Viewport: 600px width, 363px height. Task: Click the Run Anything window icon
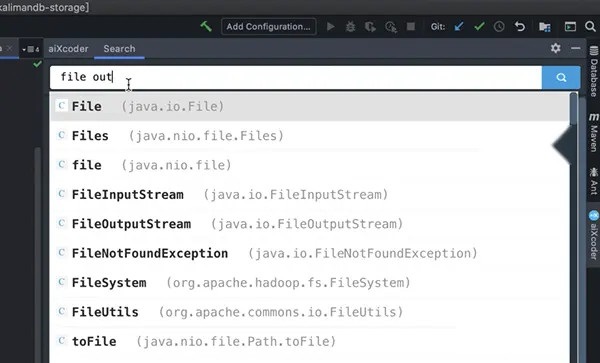[570, 26]
